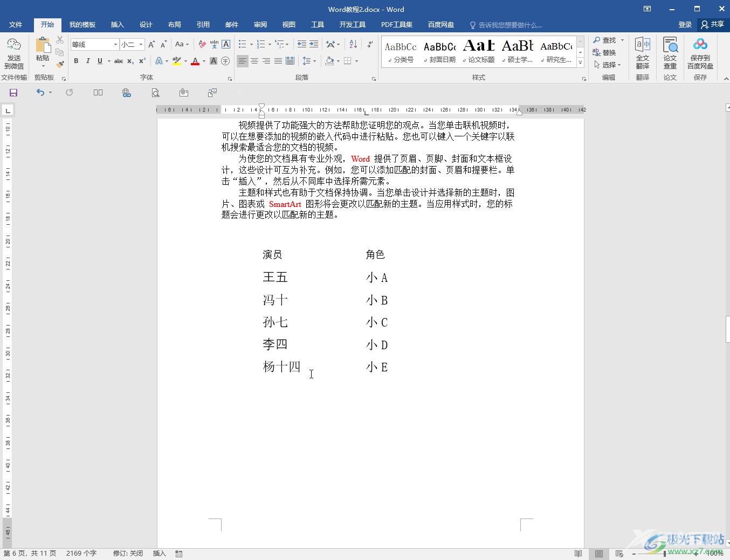Clear all formatting with eraser icon

coord(202,44)
